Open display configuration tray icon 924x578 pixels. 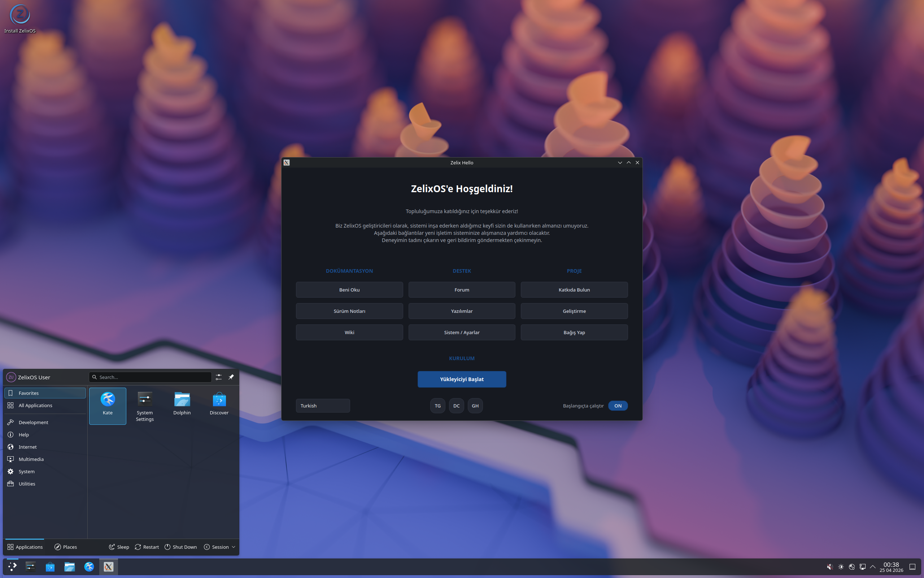862,567
